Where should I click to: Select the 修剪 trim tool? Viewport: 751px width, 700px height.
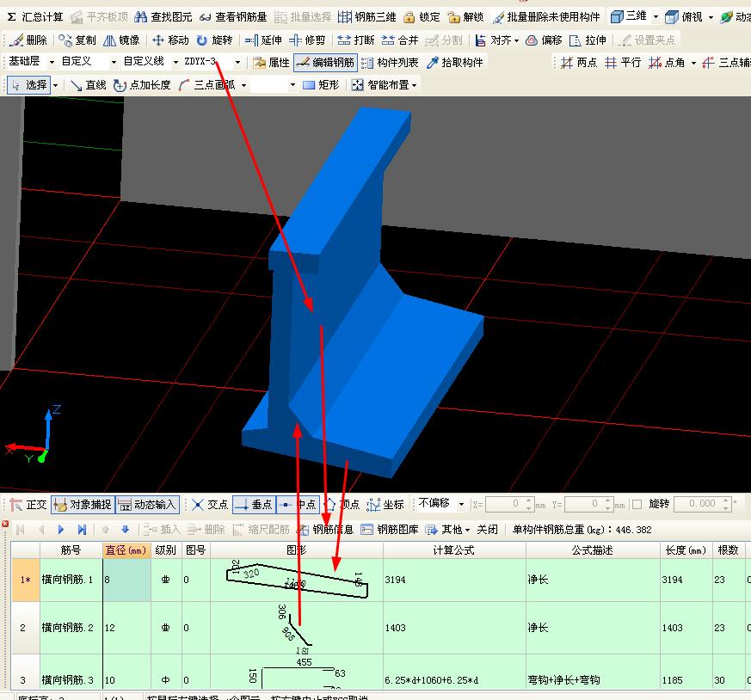(307, 40)
